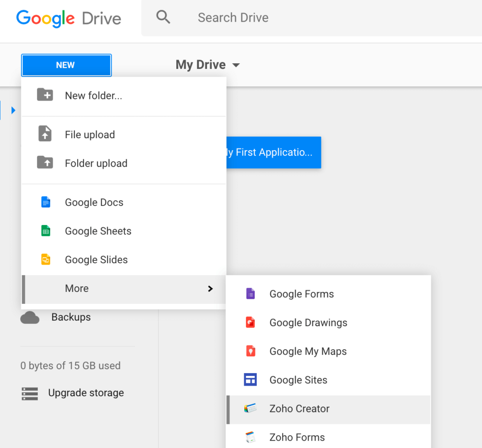Select the Google Docs icon

point(45,202)
